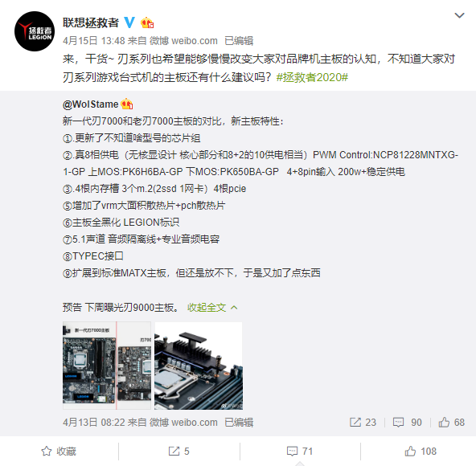This screenshot has width=476, height=466.
Task: Click the blue verified V badge
Action: point(129,22)
